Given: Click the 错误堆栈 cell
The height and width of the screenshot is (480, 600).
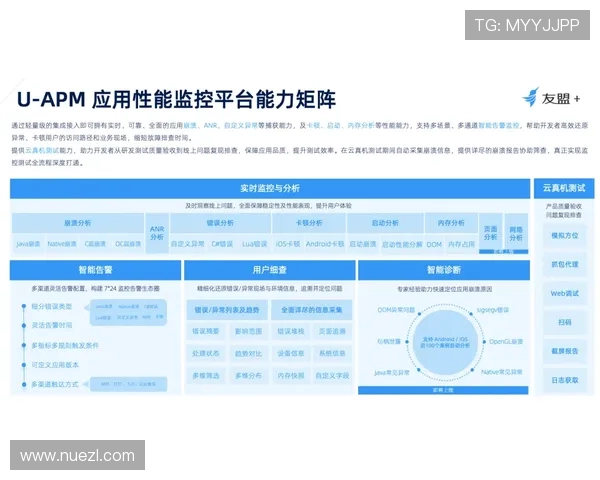Looking at the screenshot, I should click(290, 331).
